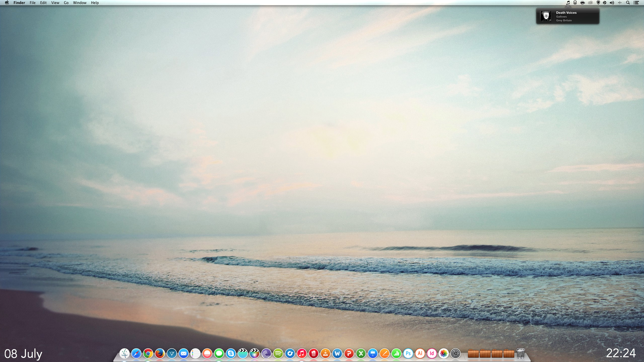Open the View menu

click(x=55, y=3)
